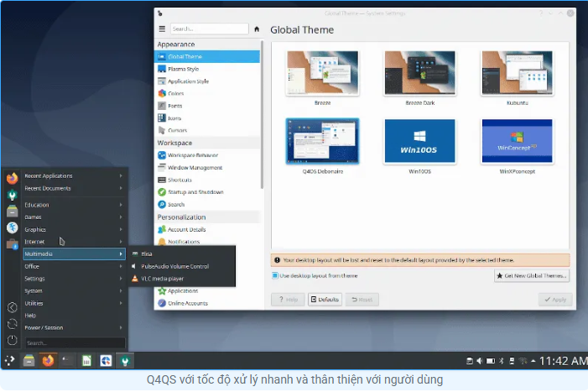588x392 pixels.
Task: Choose the Breeze theme thumbnail
Action: (x=322, y=73)
